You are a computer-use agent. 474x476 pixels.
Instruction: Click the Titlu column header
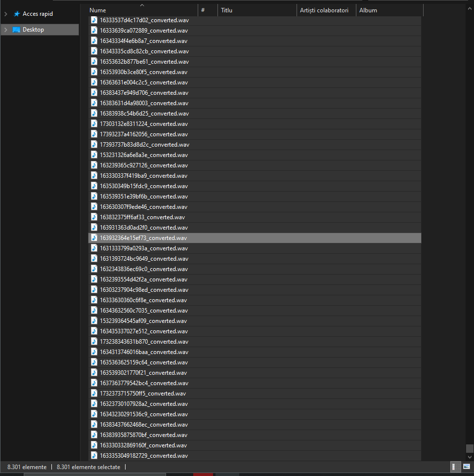tap(227, 10)
